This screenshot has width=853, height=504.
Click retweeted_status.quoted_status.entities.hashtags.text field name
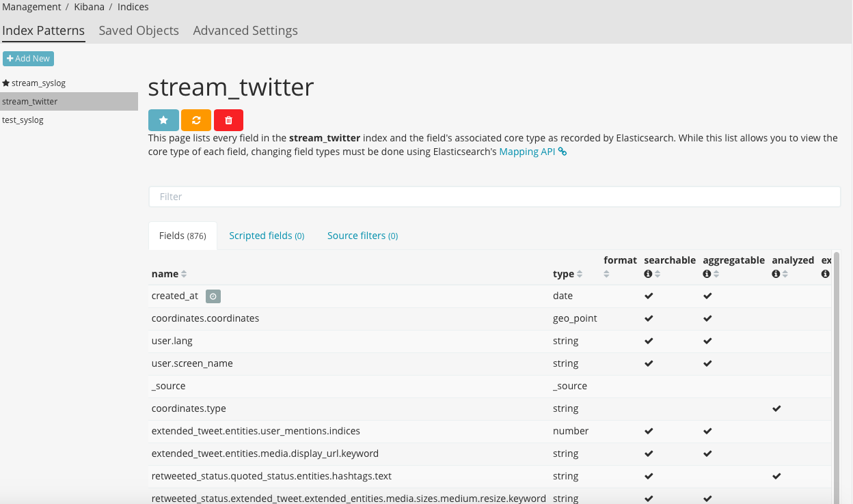point(271,476)
